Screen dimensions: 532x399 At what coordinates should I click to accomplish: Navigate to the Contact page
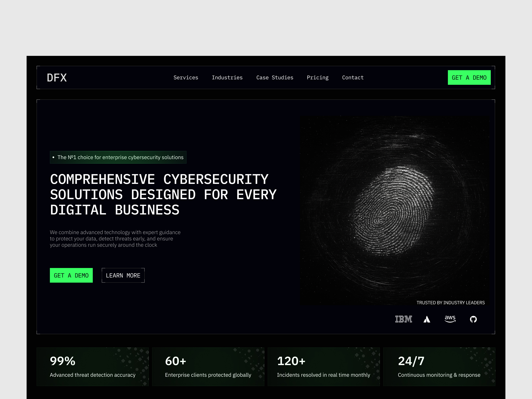tap(353, 77)
